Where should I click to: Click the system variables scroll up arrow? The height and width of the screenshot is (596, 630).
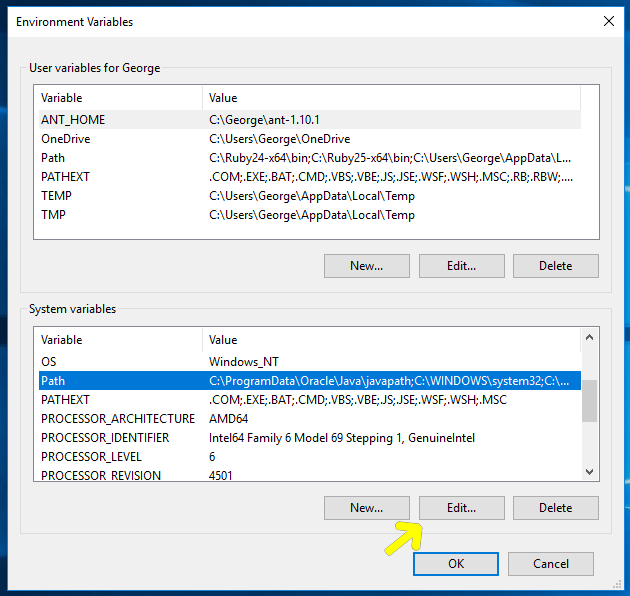[589, 338]
